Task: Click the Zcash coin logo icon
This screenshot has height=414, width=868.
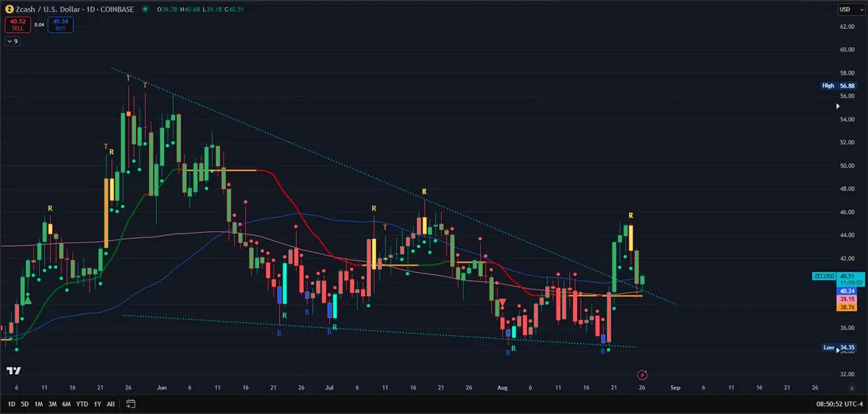Action: 9,9
